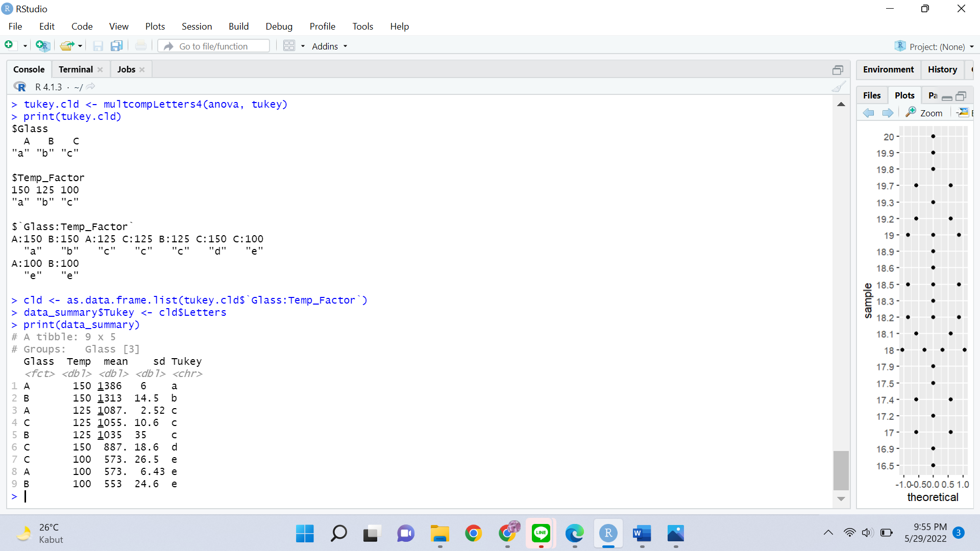980x551 pixels.
Task: Switch to the Files tab
Action: 871,95
